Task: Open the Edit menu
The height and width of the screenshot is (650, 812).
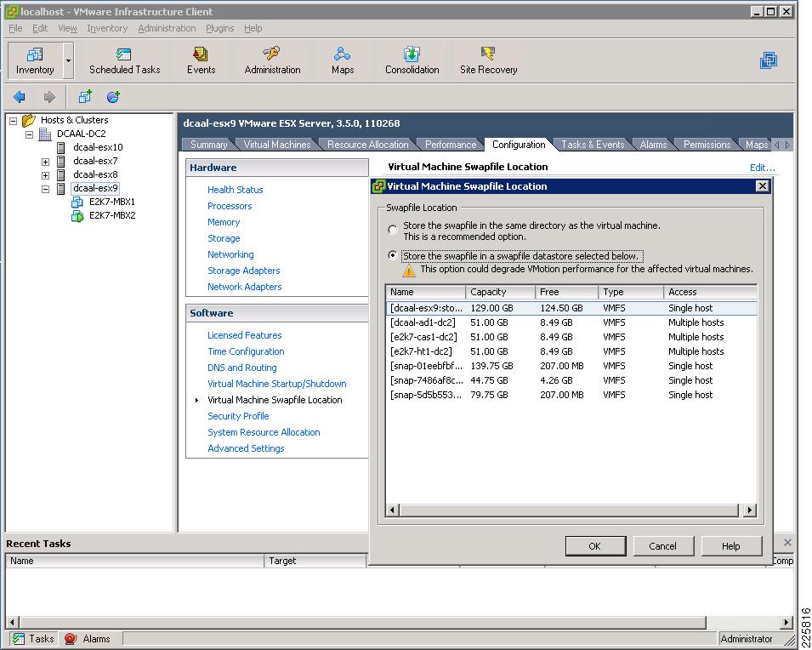Action: pos(40,28)
